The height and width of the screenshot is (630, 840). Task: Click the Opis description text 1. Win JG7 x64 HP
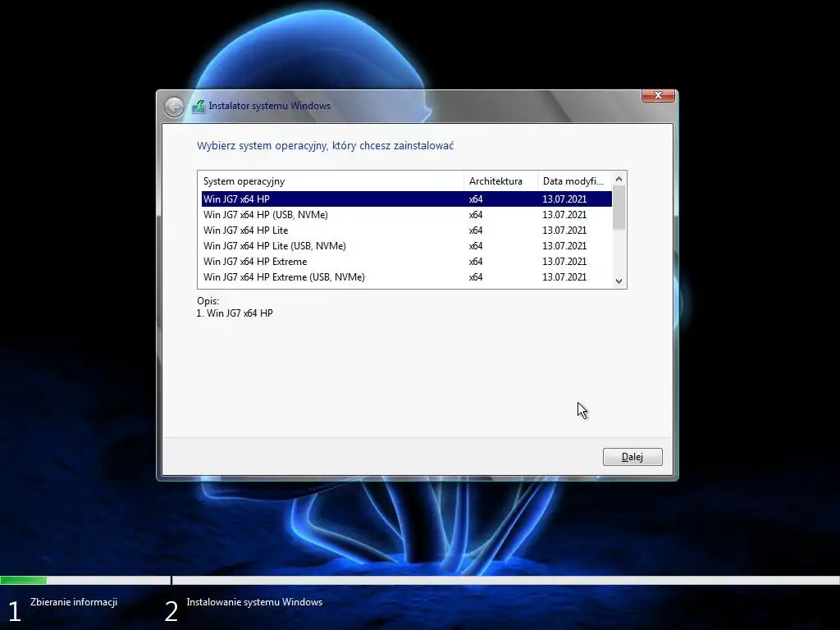click(235, 313)
